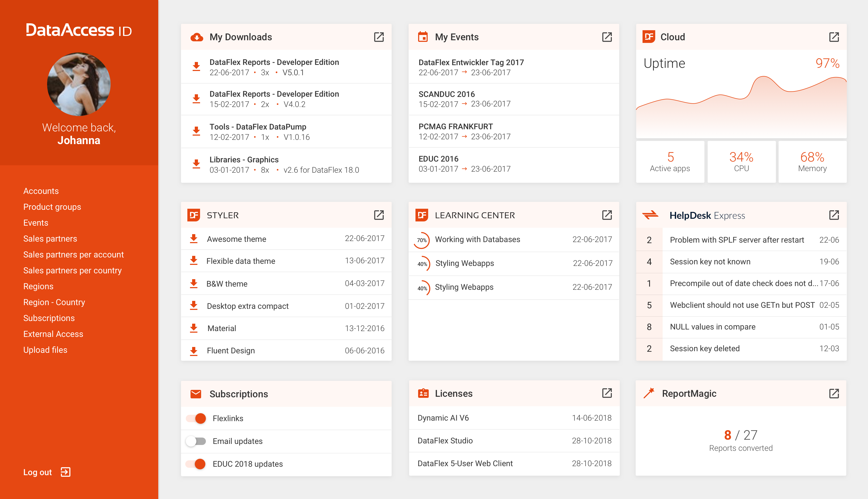Open ticket Session key not known
Viewport: 868px width, 499px height.
point(741,261)
